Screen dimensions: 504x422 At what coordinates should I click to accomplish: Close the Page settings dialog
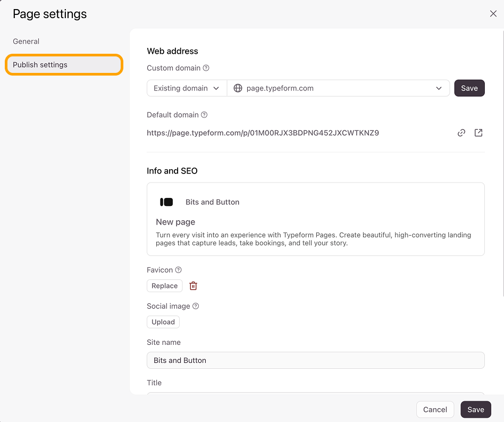pyautogui.click(x=493, y=13)
